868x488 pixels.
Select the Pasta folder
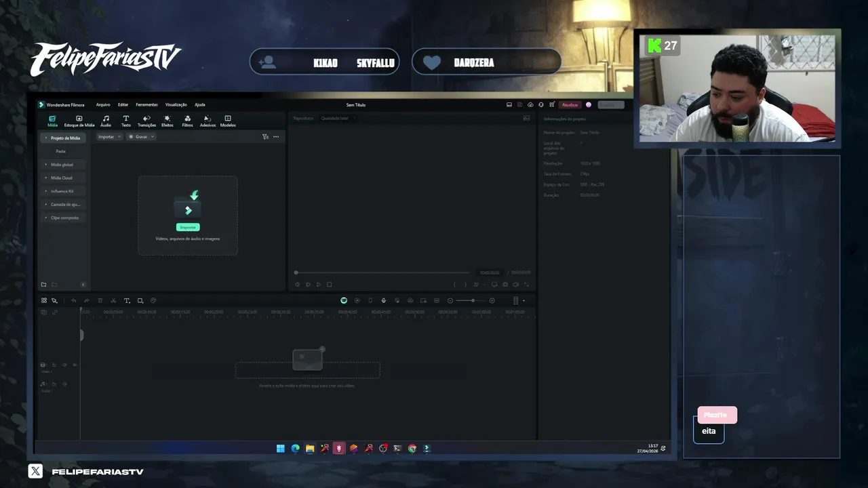click(61, 151)
